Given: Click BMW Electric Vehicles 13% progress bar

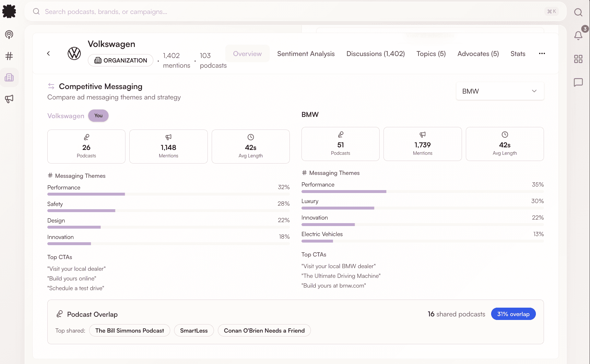Looking at the screenshot, I should pos(423,241).
